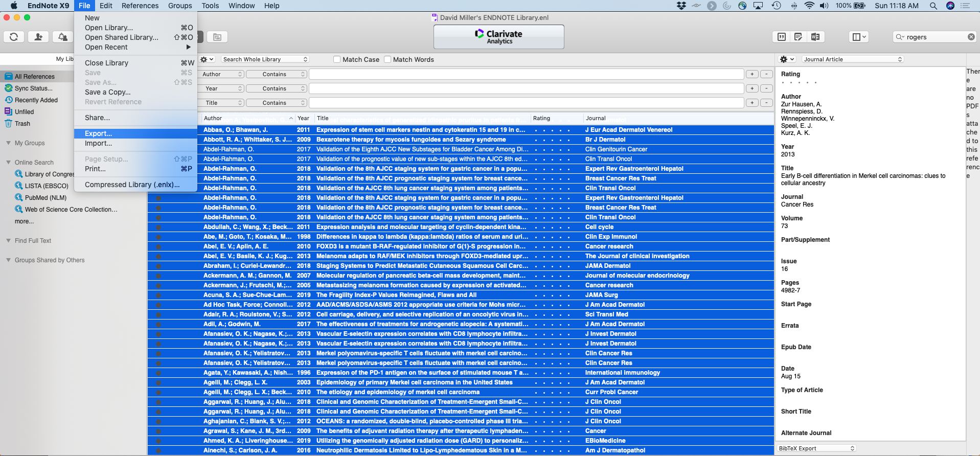Click the quick search magnifier icon

(900, 37)
